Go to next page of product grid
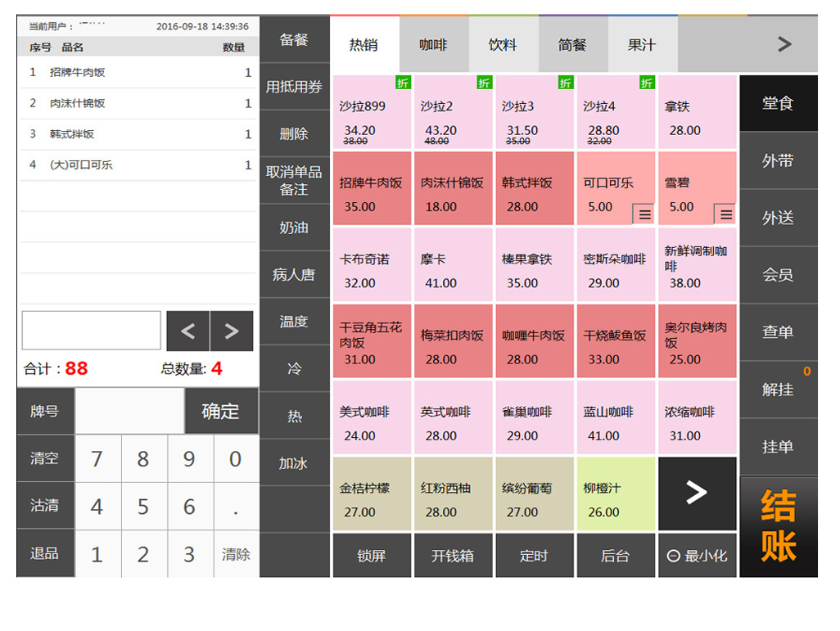 point(697,493)
